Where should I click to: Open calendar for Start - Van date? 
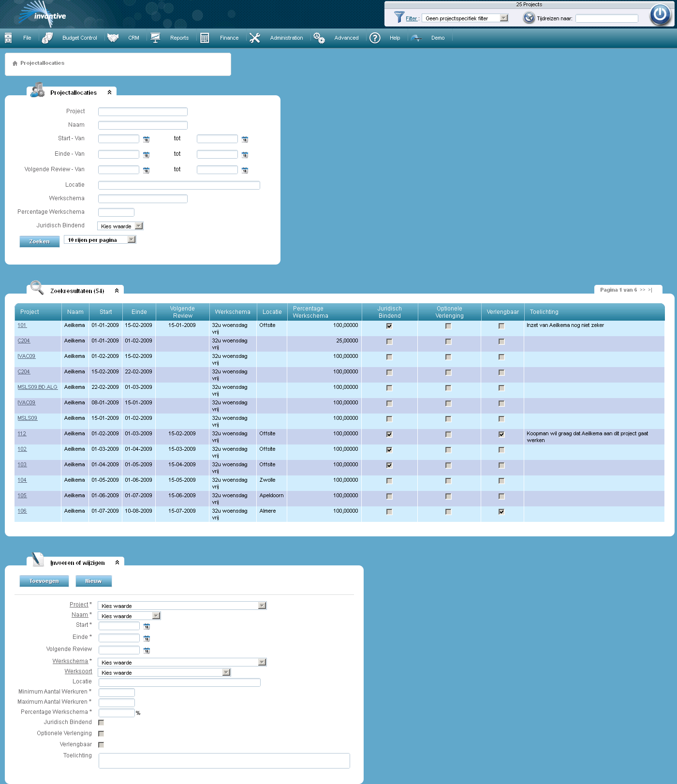(146, 139)
